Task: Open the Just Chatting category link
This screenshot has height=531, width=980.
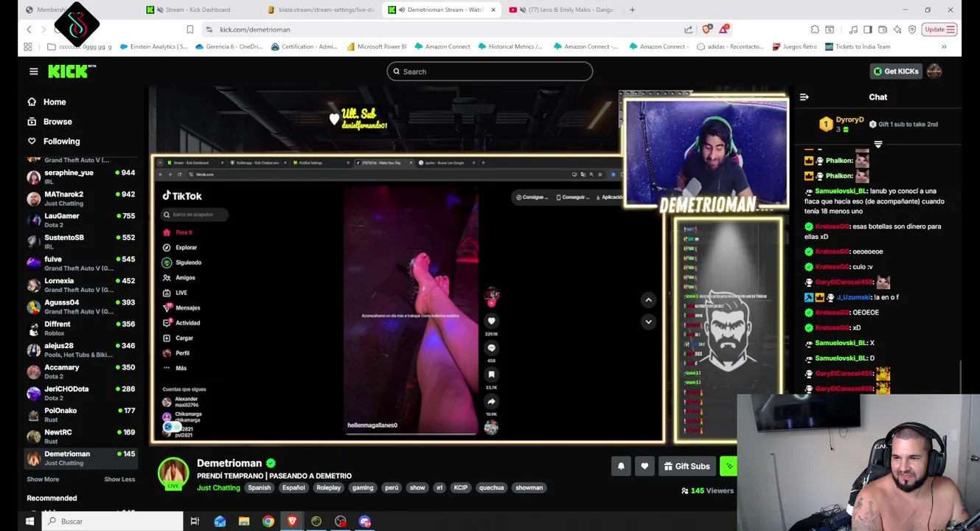Action: coord(218,488)
